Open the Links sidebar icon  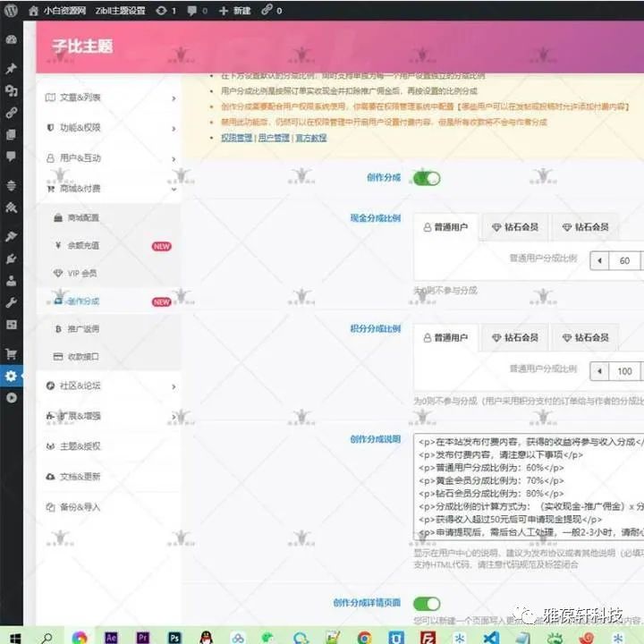click(x=11, y=113)
